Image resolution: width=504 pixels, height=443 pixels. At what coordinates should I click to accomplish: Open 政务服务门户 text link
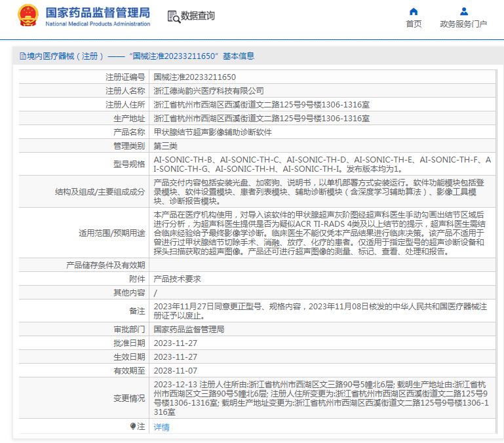463,24
